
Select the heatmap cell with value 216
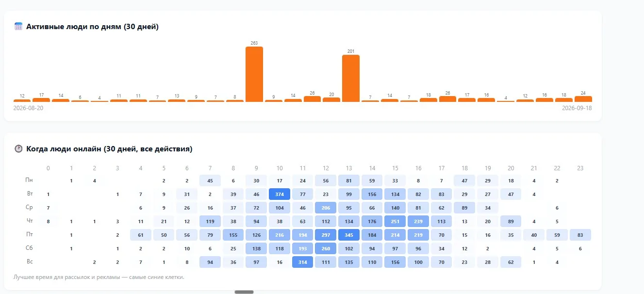[280, 235]
